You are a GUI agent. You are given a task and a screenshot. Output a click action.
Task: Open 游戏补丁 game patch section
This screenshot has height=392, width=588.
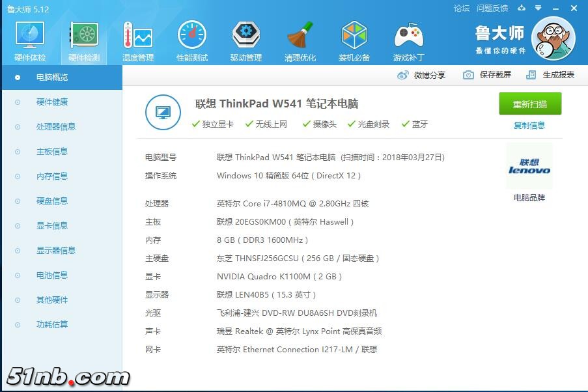tap(408, 39)
